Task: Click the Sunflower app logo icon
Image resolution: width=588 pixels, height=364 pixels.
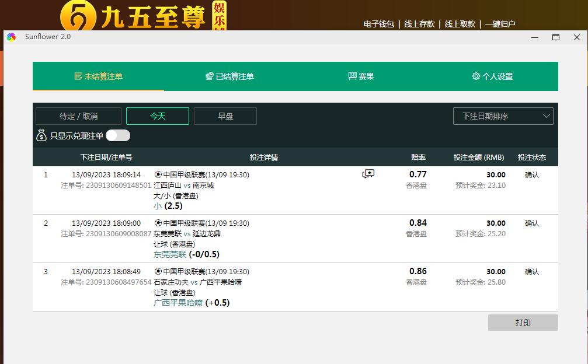Action: (11, 37)
